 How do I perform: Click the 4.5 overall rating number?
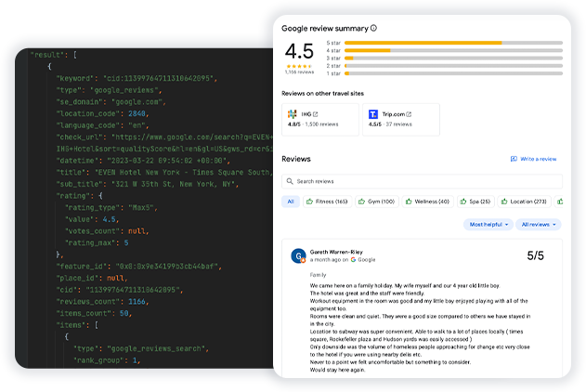click(299, 51)
